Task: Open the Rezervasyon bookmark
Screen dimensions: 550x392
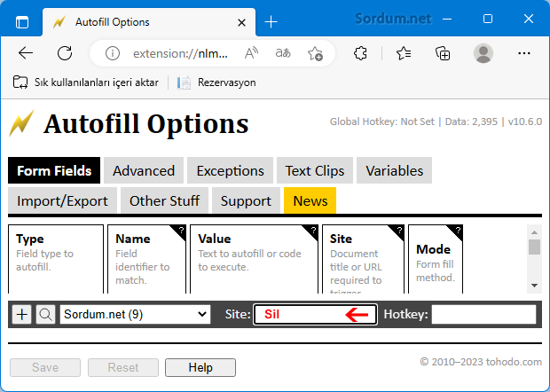Action: (216, 82)
